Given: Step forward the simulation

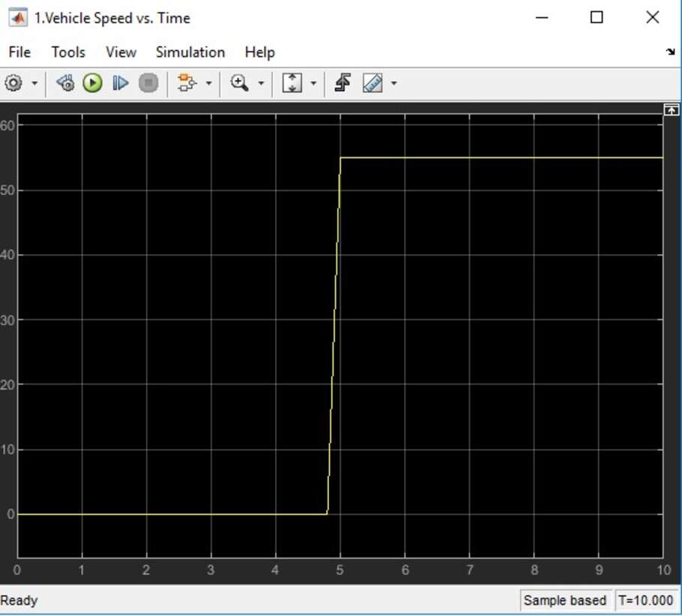Looking at the screenshot, I should (120, 83).
